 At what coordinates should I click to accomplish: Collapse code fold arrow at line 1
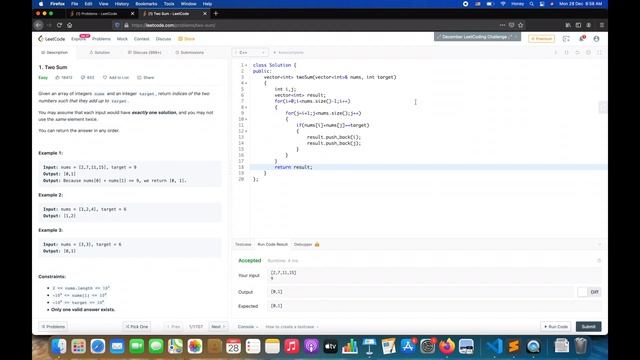pyautogui.click(x=246, y=65)
